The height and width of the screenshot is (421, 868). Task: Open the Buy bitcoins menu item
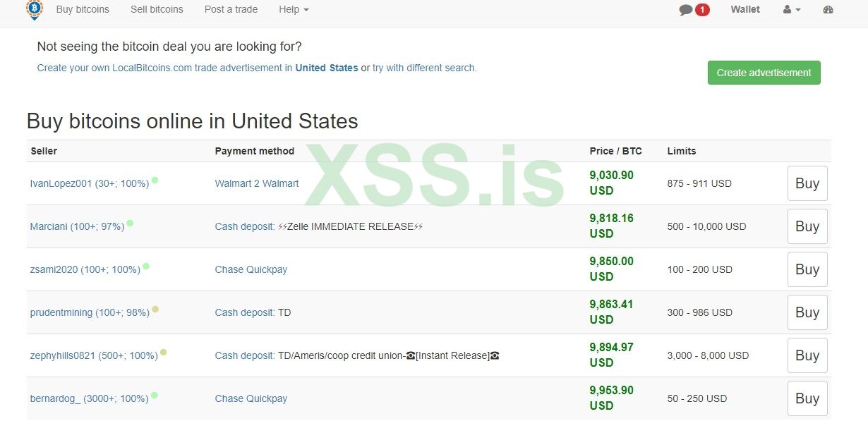(x=83, y=10)
